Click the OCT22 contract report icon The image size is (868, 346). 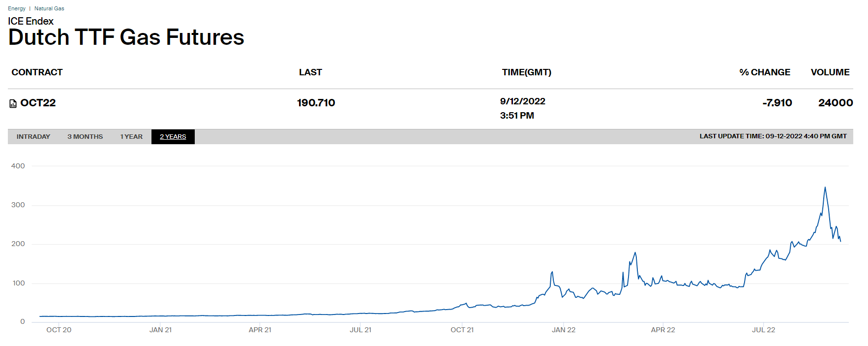coord(13,103)
